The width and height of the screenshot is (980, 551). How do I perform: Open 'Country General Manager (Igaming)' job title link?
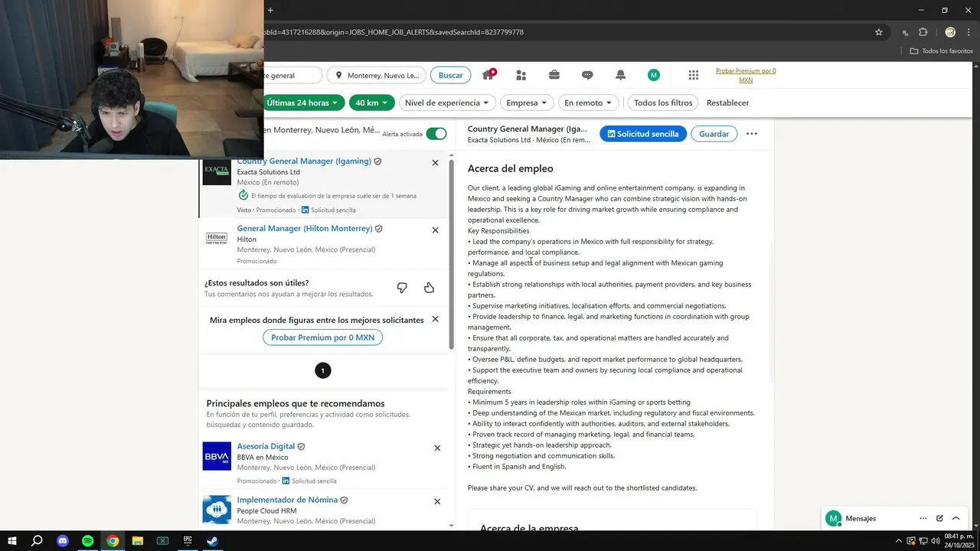click(x=304, y=161)
